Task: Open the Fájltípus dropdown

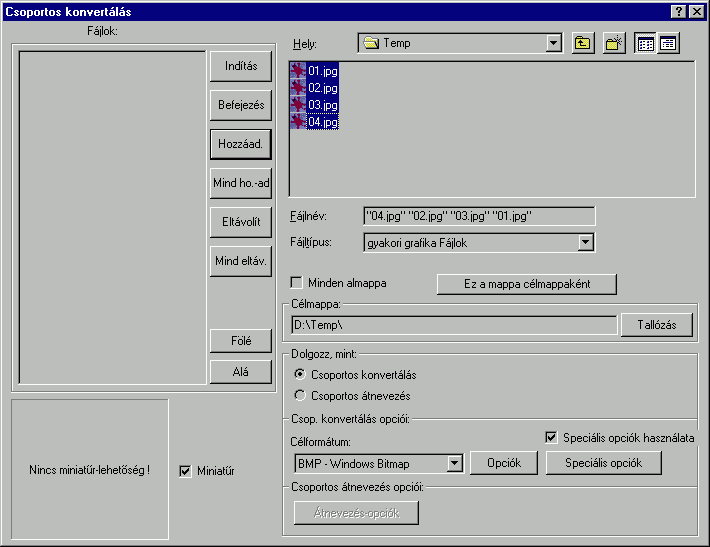Action: [585, 242]
